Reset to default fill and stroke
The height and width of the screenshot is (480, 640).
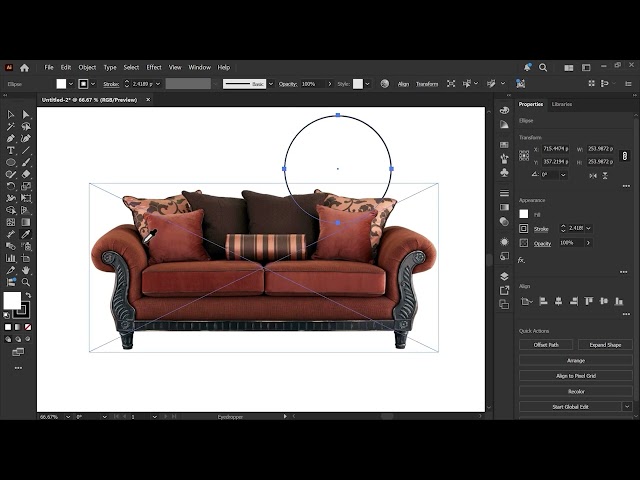point(7,315)
